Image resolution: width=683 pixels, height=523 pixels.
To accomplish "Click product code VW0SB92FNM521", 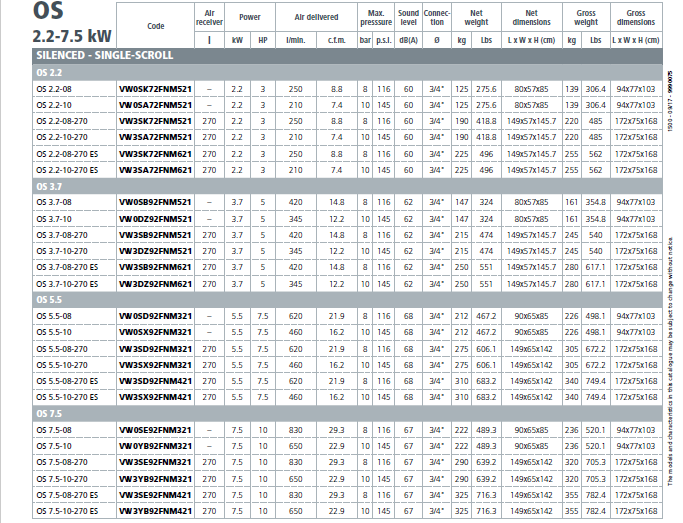I will pyautogui.click(x=155, y=203).
